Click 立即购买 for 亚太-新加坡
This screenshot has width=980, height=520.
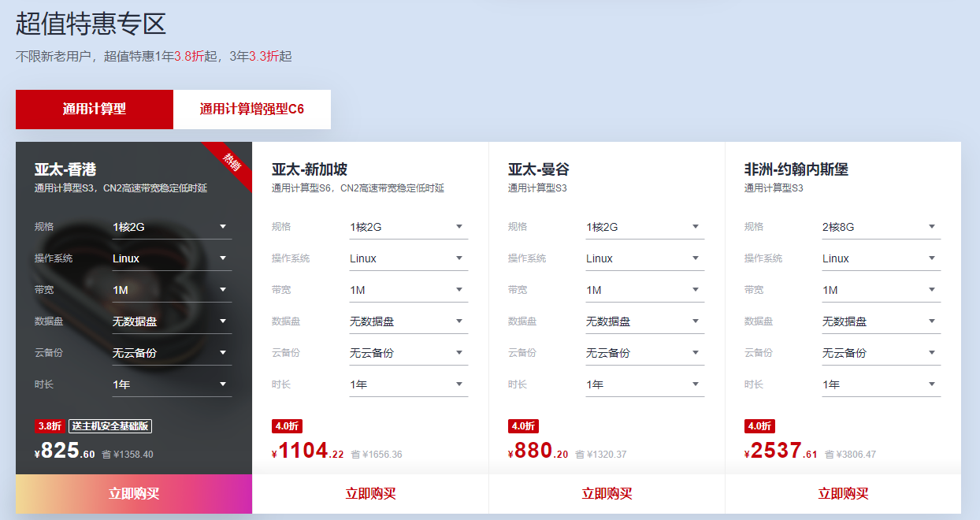(x=370, y=494)
